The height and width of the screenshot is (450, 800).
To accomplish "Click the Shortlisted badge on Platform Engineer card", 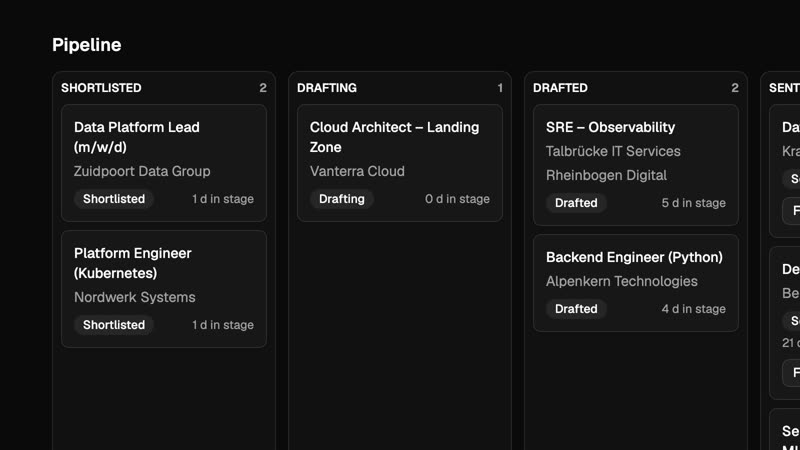I will tap(114, 325).
